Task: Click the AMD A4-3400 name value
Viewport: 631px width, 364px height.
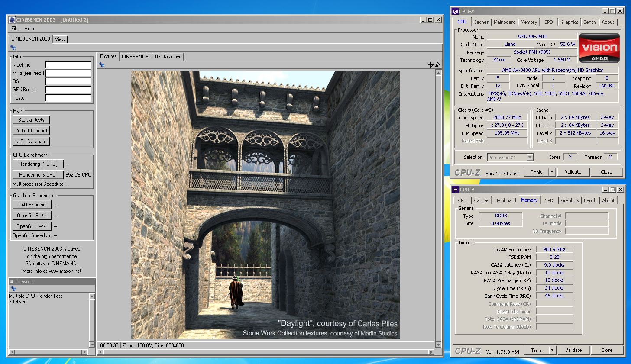Action: click(x=532, y=36)
